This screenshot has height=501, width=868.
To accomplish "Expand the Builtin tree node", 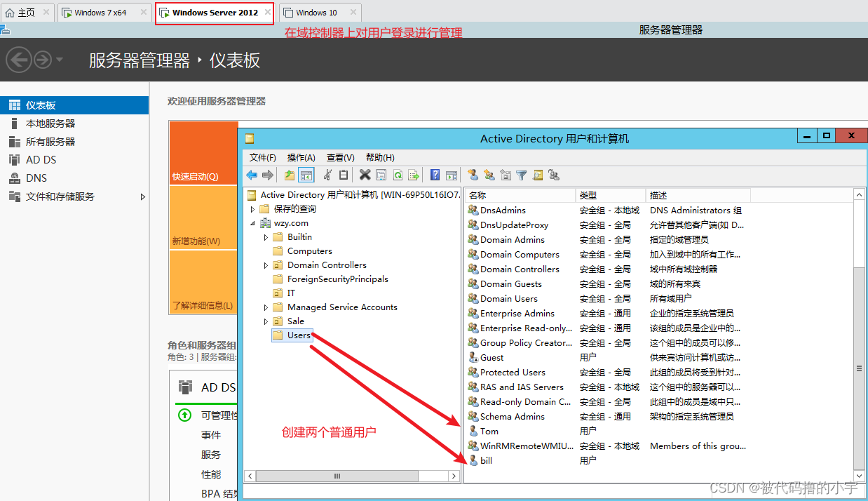I will coord(266,237).
